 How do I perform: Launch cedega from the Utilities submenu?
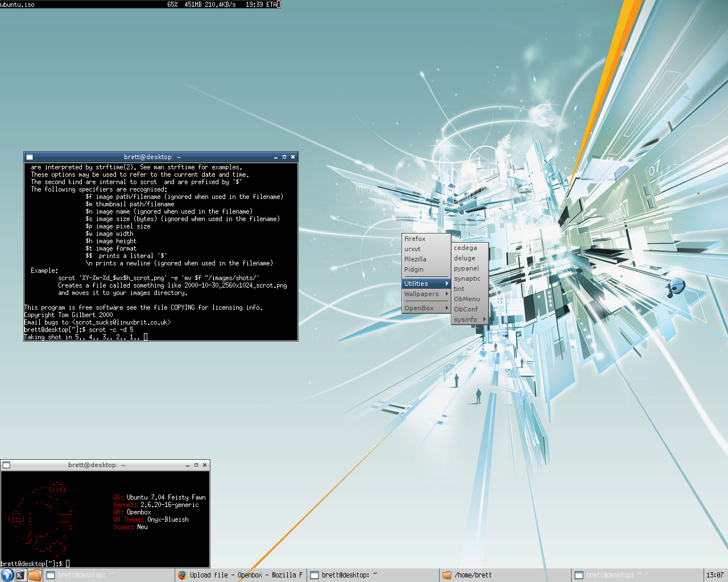click(x=470, y=248)
